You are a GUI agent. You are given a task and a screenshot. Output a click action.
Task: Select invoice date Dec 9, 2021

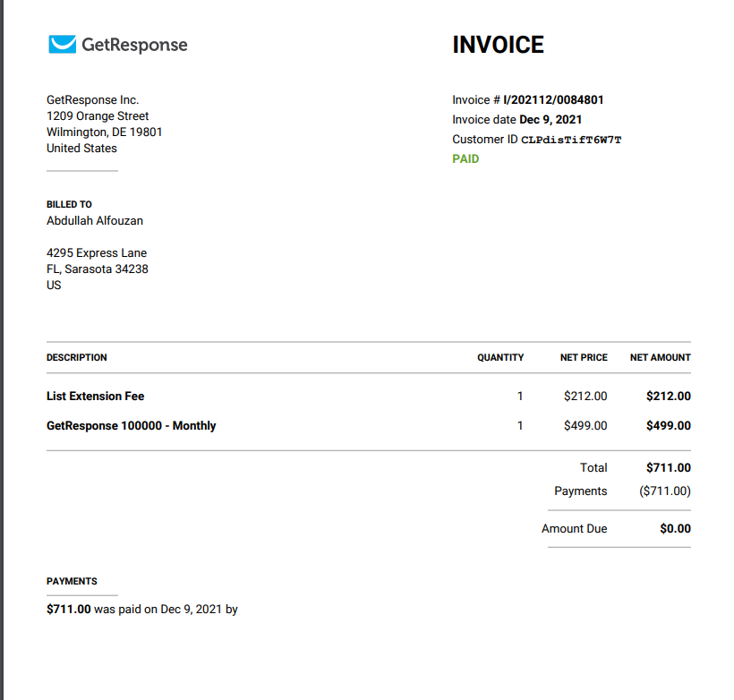[550, 120]
